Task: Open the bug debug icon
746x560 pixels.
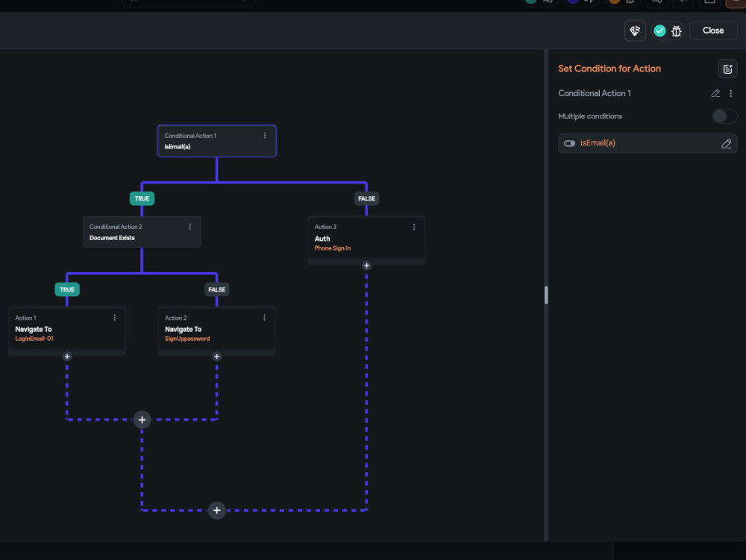Action: [x=676, y=31]
